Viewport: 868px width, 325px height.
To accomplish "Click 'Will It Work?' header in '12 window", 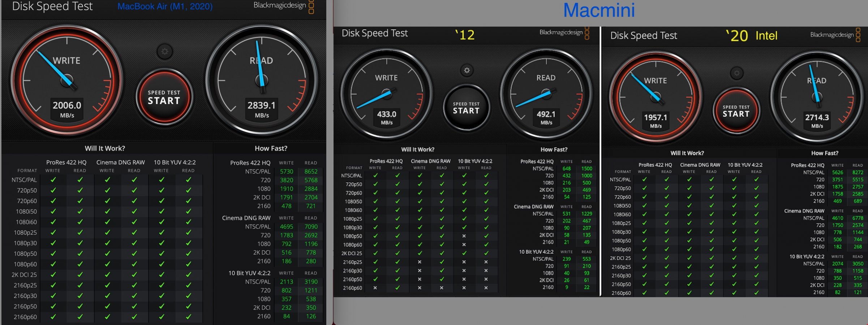I will click(x=418, y=149).
